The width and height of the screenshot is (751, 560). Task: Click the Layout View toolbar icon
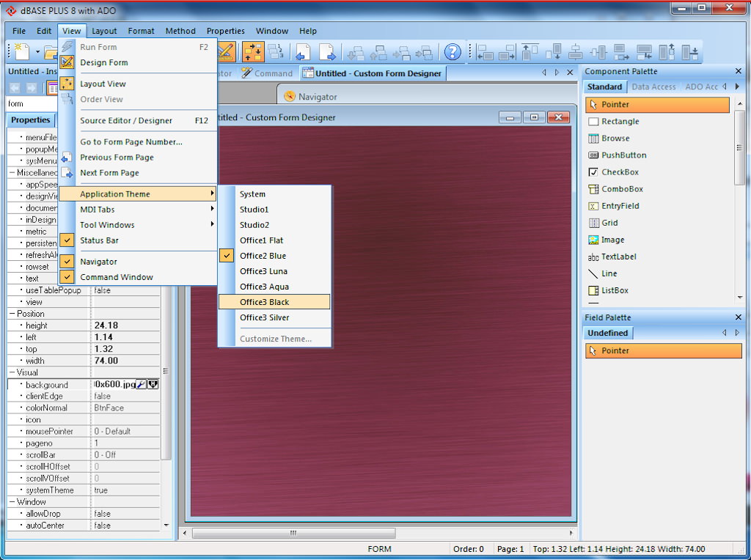pyautogui.click(x=253, y=52)
